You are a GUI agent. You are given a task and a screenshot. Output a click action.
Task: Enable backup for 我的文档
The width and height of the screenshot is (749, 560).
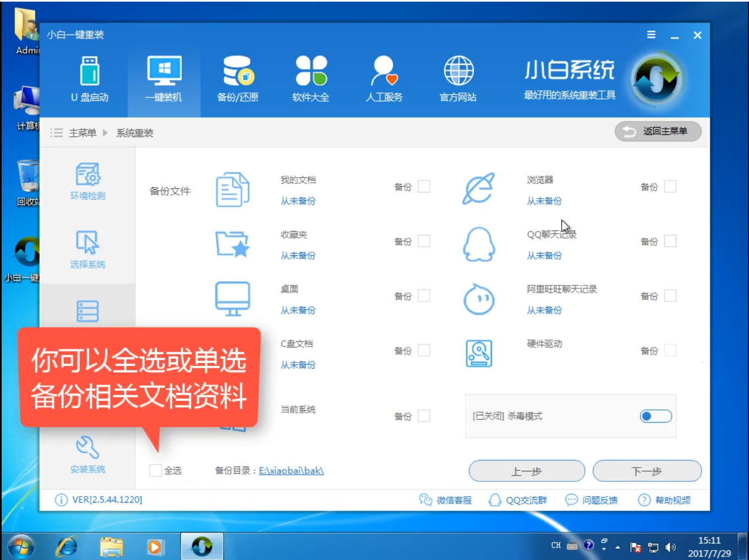pyautogui.click(x=424, y=186)
